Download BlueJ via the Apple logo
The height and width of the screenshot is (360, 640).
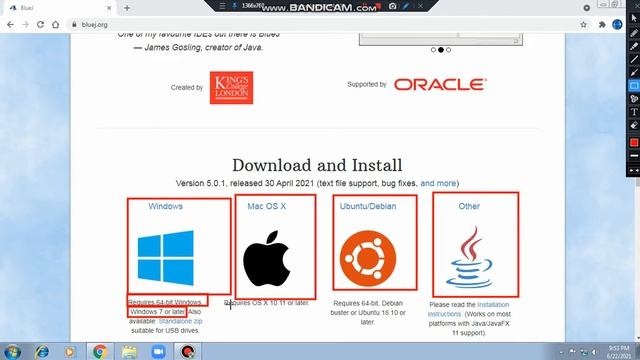(267, 258)
